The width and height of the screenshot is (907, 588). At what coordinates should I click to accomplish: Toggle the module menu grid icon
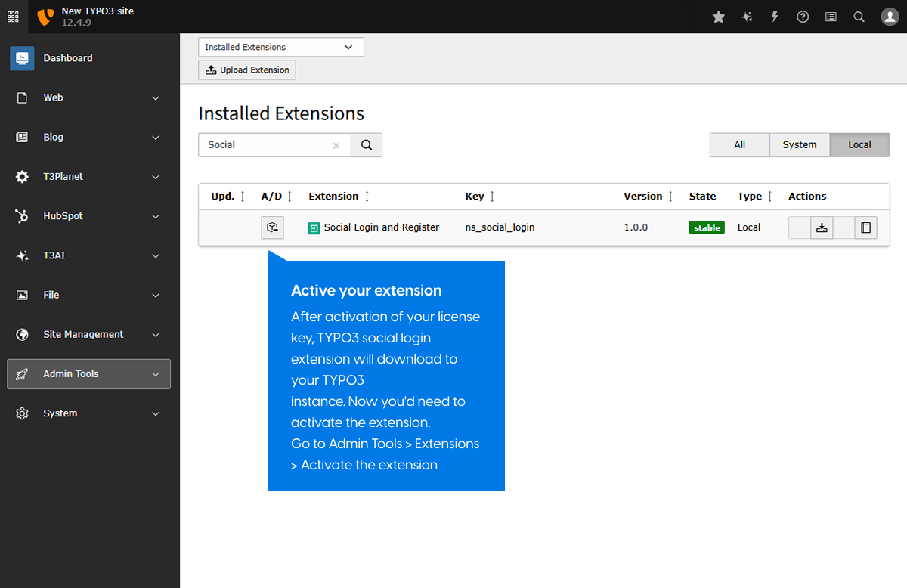pyautogui.click(x=14, y=17)
